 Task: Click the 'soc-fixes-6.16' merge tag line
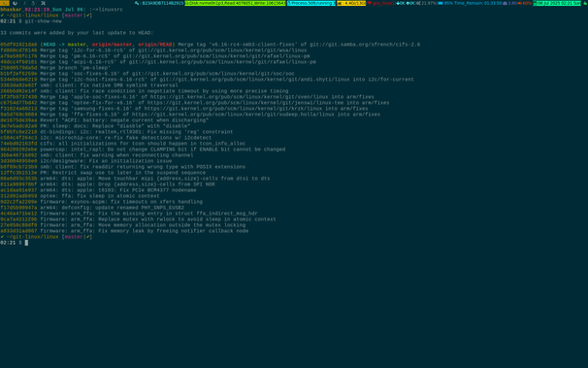coord(147,74)
